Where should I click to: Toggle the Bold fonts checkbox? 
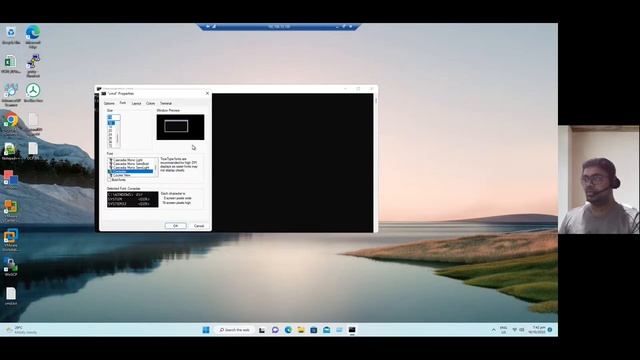(109, 180)
